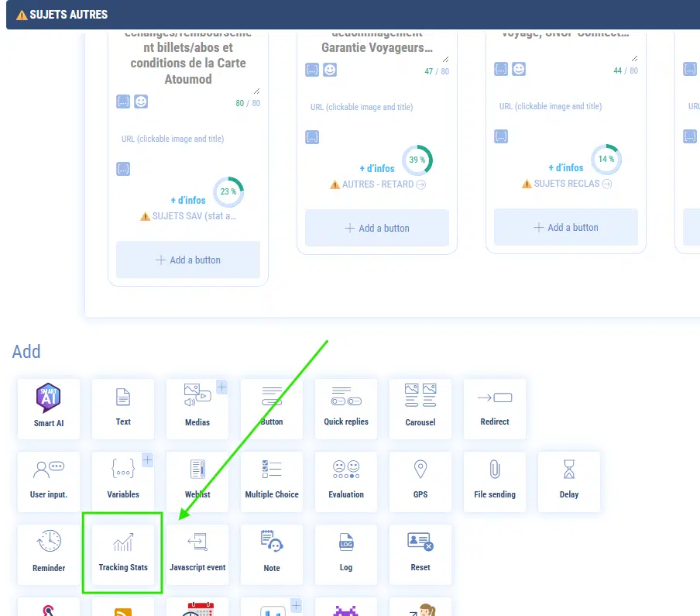Add a Delay element
This screenshot has width=700, height=616.
[569, 481]
